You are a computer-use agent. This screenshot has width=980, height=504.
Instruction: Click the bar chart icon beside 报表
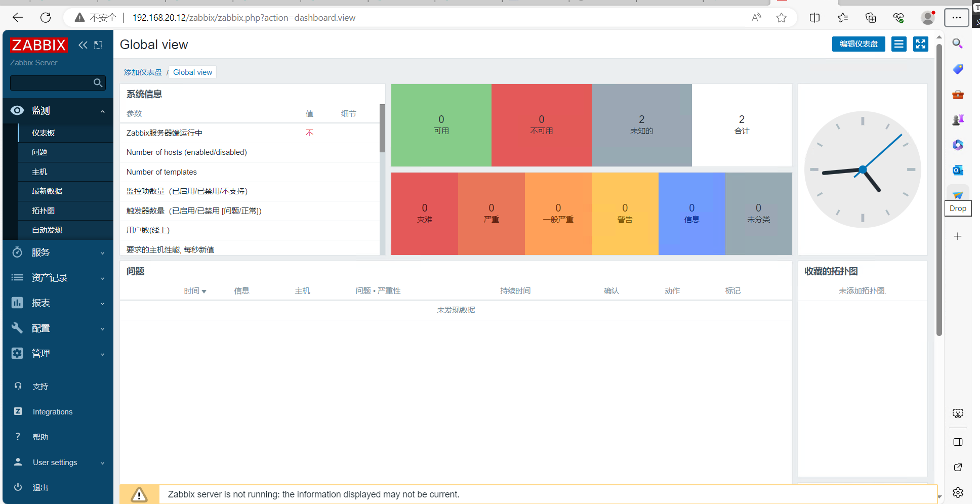17,303
